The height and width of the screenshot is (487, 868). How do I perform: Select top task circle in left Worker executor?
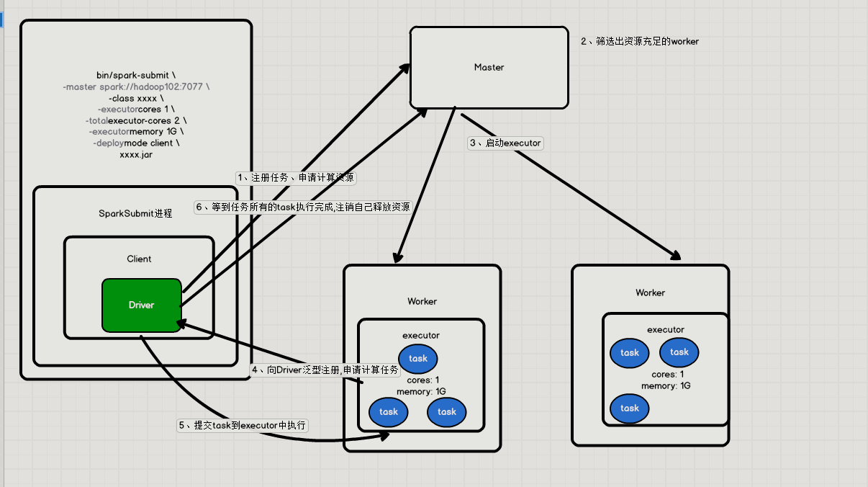(418, 358)
